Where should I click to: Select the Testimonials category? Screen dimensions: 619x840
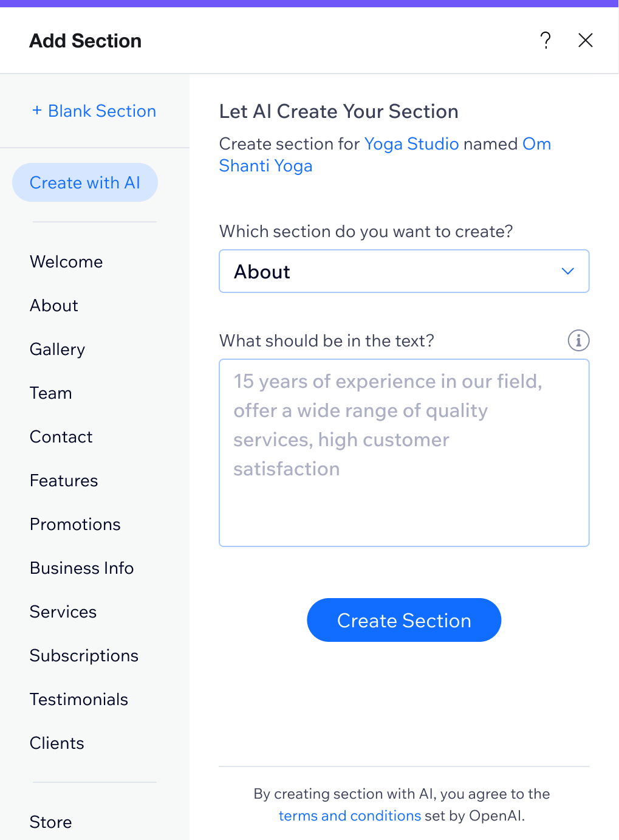pyautogui.click(x=79, y=699)
